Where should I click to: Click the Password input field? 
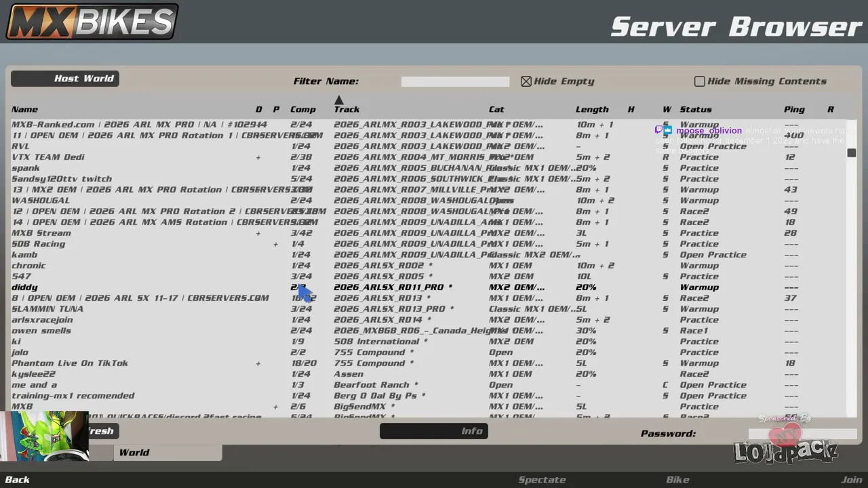point(802,434)
